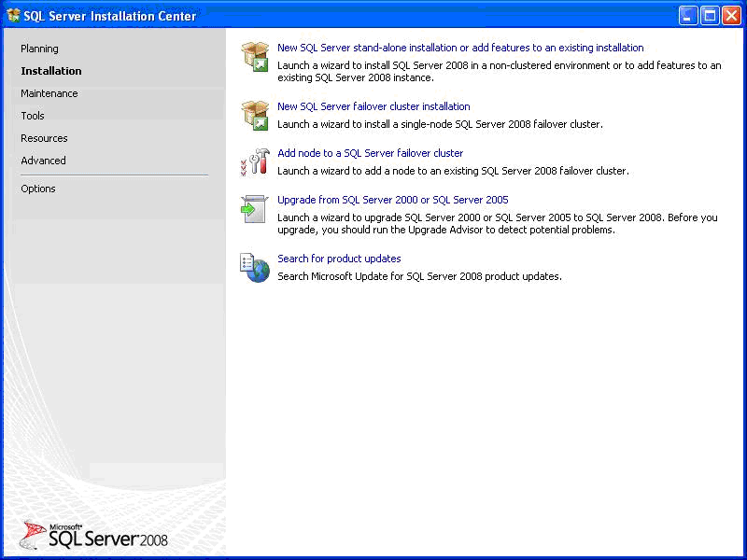The height and width of the screenshot is (560, 747).
Task: Open Search for product updates link
Action: tap(339, 259)
